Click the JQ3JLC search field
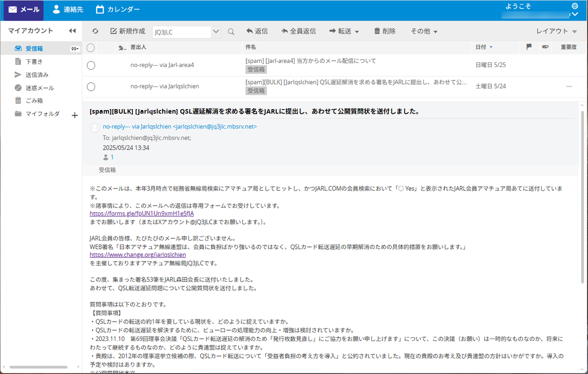The image size is (588, 374). tap(182, 32)
